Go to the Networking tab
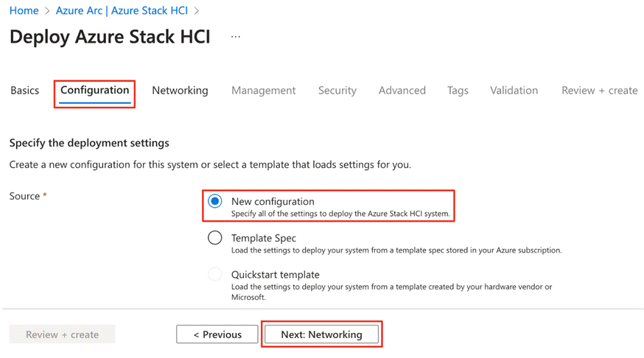 [x=180, y=91]
